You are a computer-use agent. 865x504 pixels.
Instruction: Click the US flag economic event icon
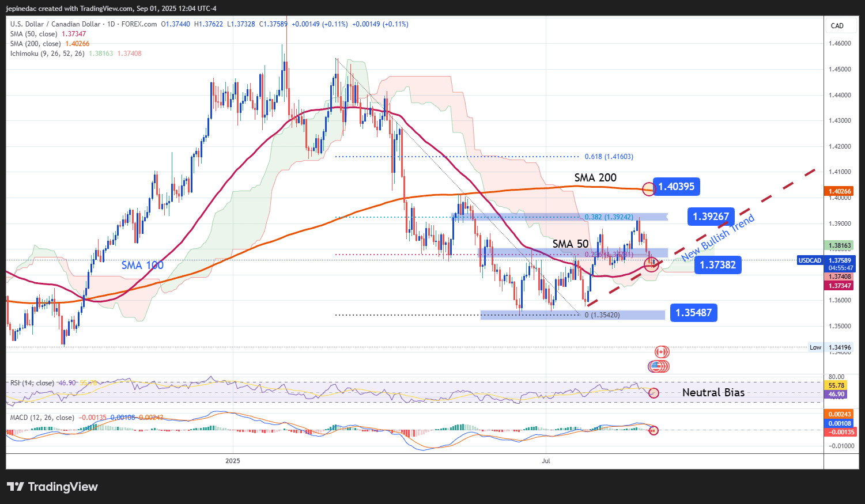click(x=655, y=366)
